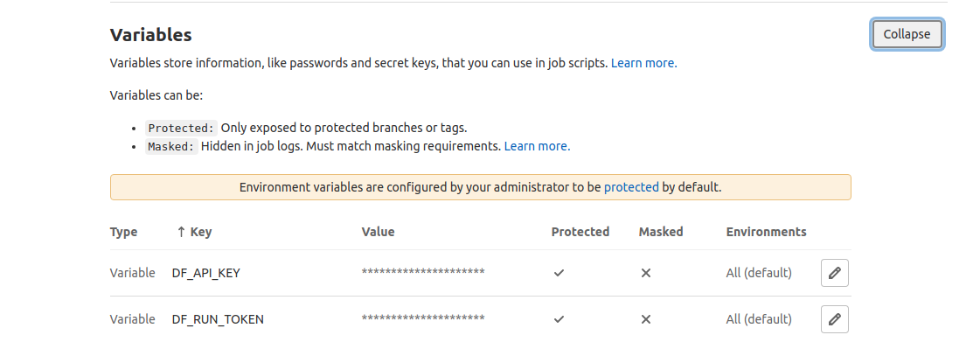
Task: Click the Type column header
Action: coord(124,232)
